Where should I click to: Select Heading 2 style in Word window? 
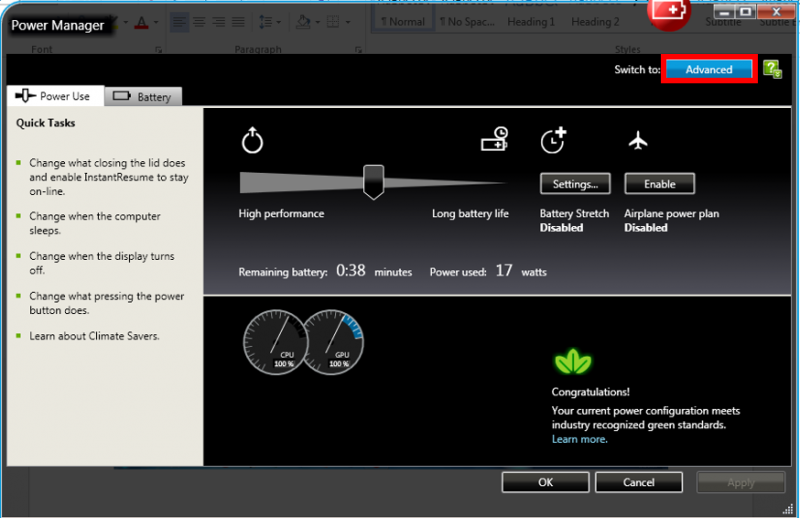[595, 21]
